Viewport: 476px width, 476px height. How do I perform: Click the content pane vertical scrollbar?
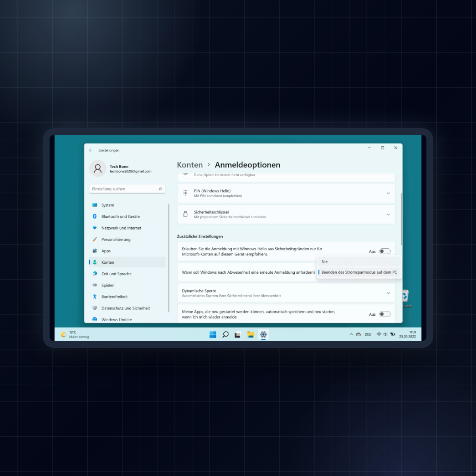click(401, 219)
